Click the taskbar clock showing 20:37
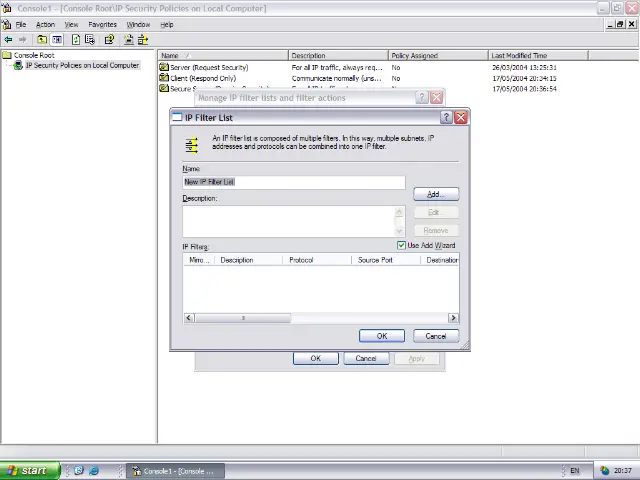The width and height of the screenshot is (640, 480). click(623, 471)
